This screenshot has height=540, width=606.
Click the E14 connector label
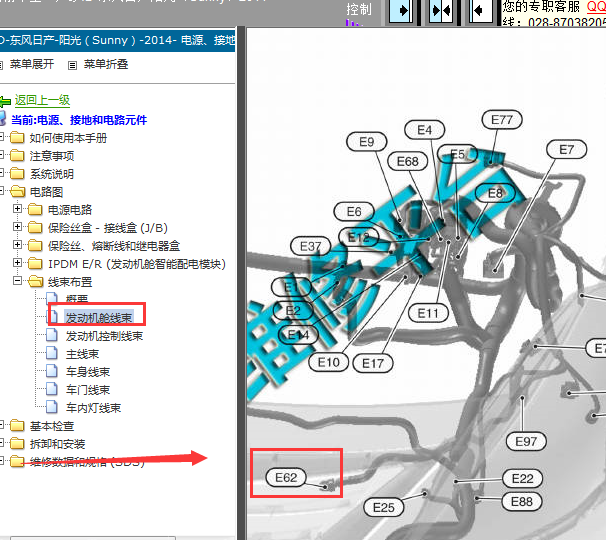pos(298,335)
